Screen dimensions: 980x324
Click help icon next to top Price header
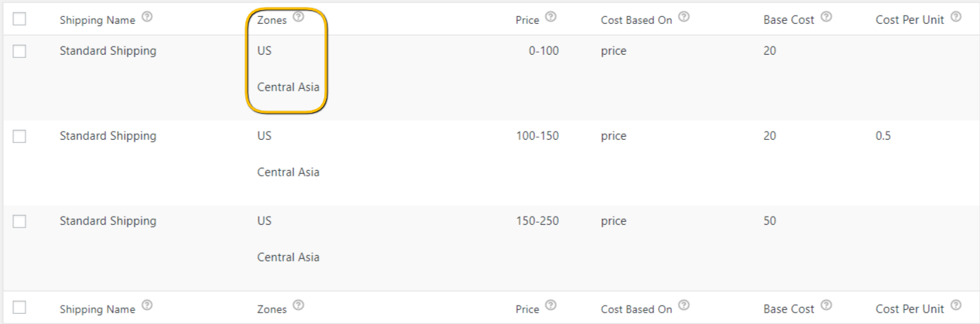pyautogui.click(x=551, y=18)
